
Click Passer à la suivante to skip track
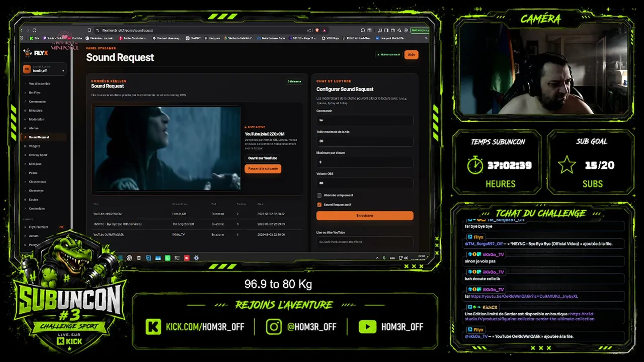pyautogui.click(x=263, y=169)
